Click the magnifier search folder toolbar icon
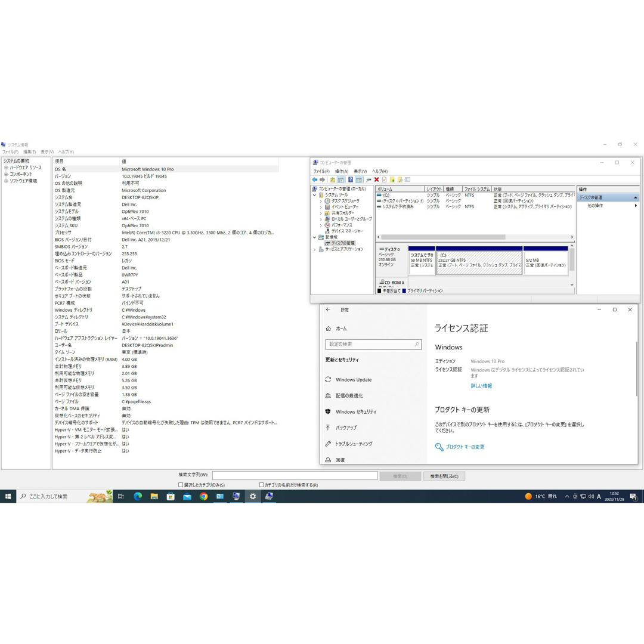Viewport: 644px width, 644px height. [400, 179]
